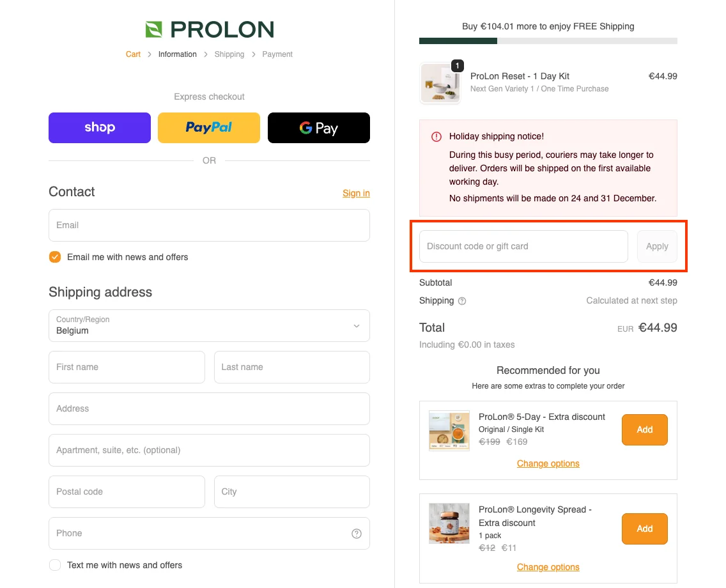The image size is (726, 588).
Task: Open the Sign in link
Action: pos(356,193)
